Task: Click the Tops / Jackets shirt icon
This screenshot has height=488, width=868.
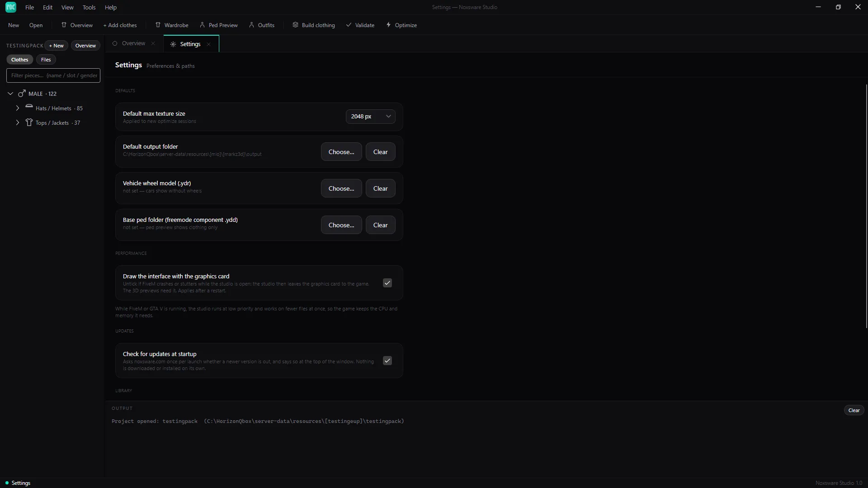Action: tap(29, 122)
